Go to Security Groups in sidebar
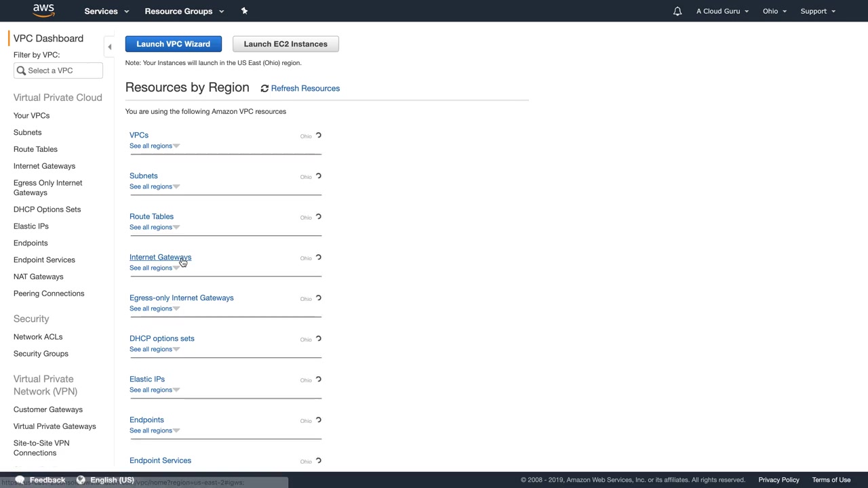Viewport: 868px width, 488px height. (x=41, y=353)
